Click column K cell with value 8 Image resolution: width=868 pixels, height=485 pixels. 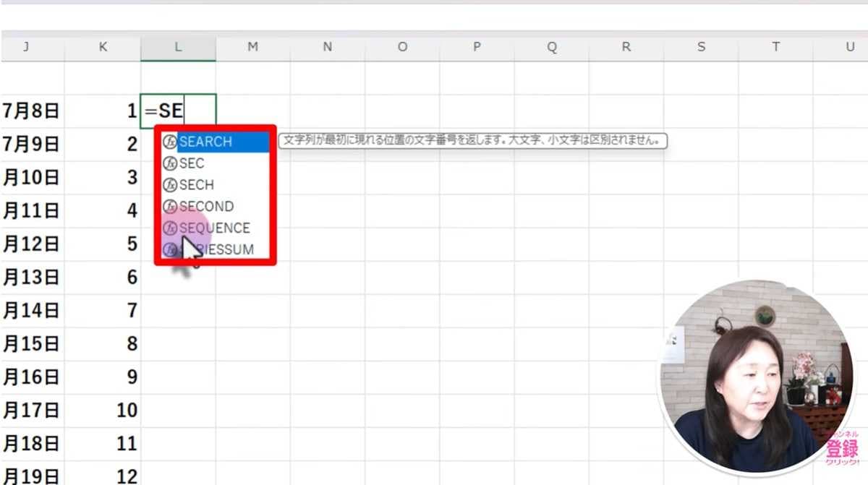[103, 344]
